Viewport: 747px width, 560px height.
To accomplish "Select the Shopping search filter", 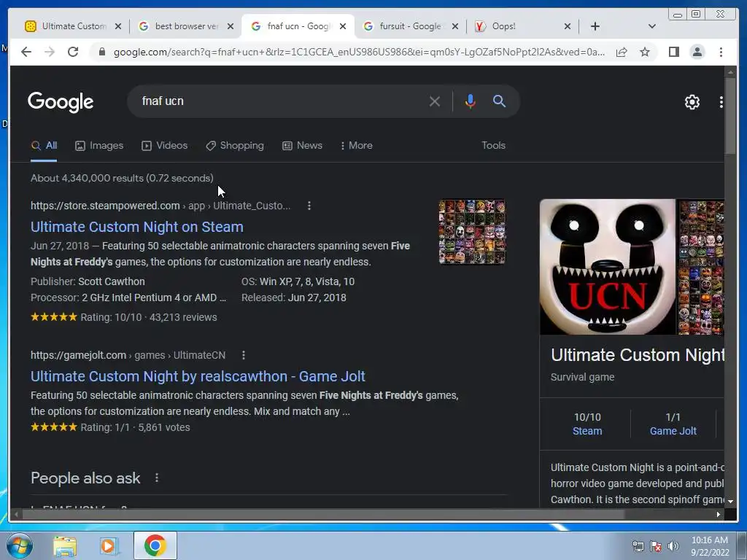I will [x=234, y=146].
